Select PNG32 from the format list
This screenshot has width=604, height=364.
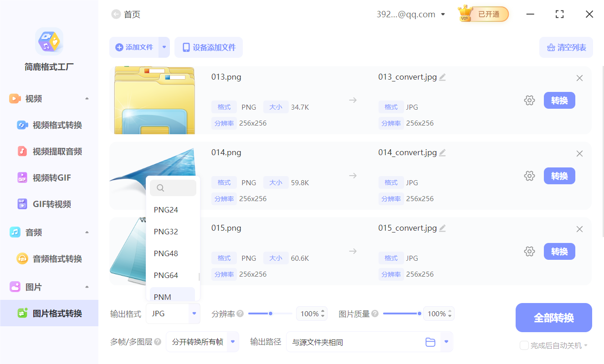click(166, 231)
